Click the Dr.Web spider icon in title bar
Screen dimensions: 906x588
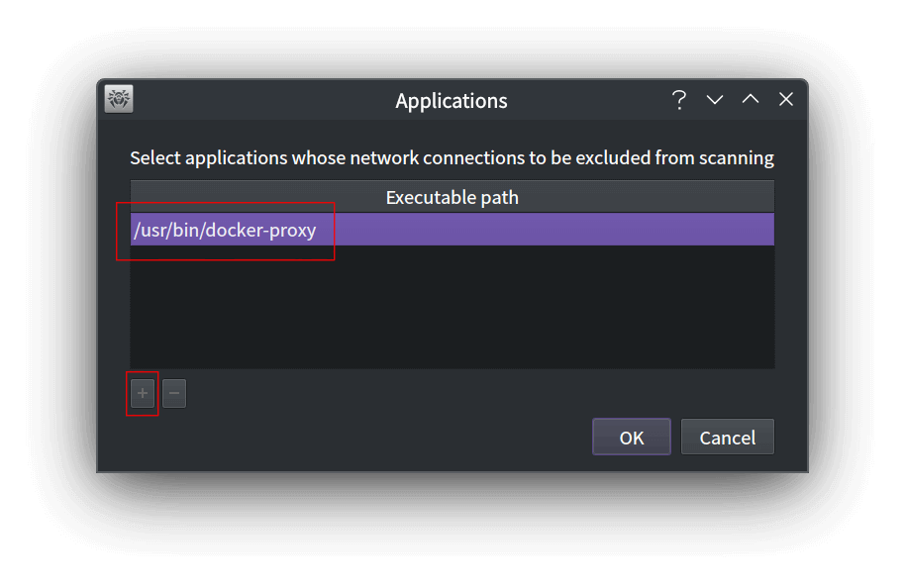119,99
